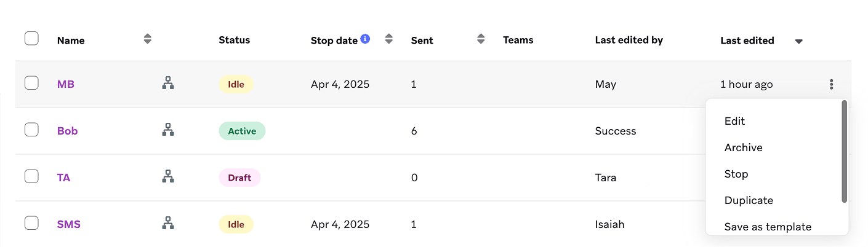The width and height of the screenshot is (868, 247).
Task: Open the three-dot menu for MB row
Action: tap(831, 84)
